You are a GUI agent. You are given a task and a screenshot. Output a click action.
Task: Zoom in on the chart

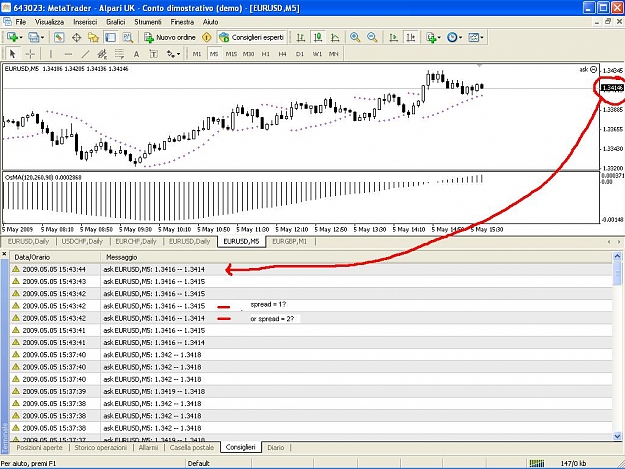[x=355, y=37]
